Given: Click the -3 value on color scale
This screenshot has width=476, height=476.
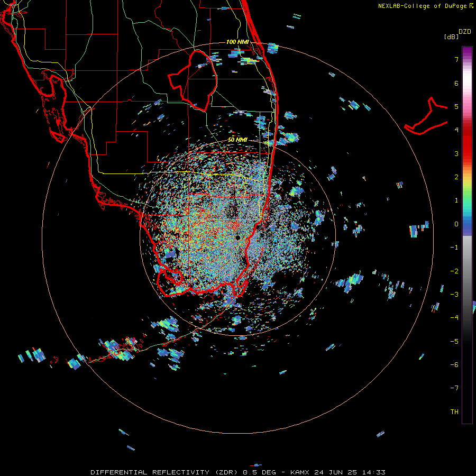Looking at the screenshot, I should click(454, 295).
